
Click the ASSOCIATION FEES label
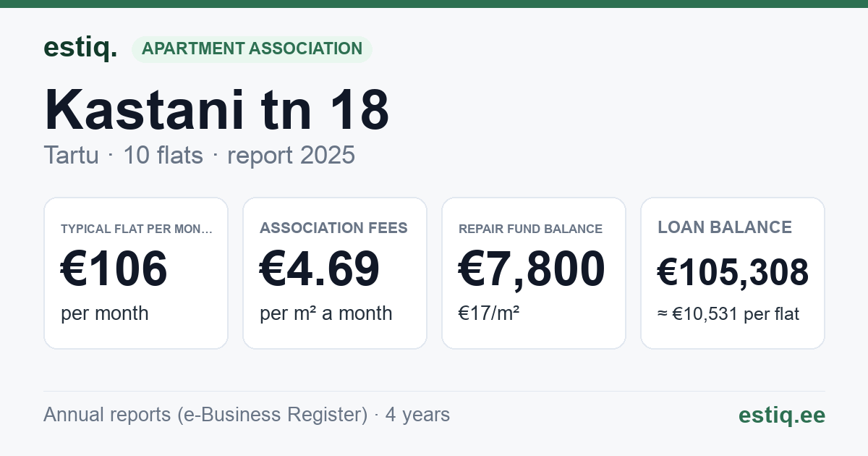click(333, 228)
